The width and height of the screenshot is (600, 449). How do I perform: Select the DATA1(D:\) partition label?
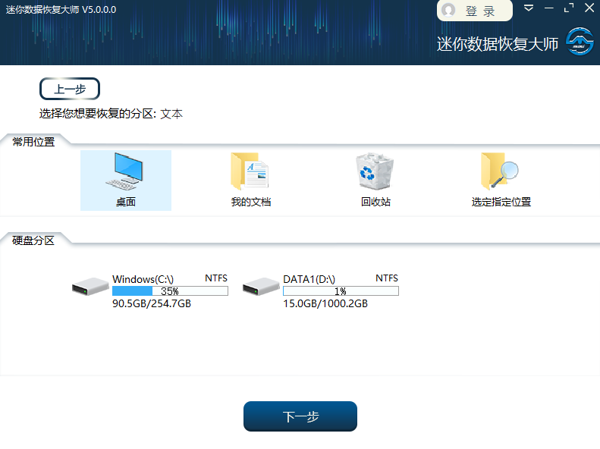(309, 279)
